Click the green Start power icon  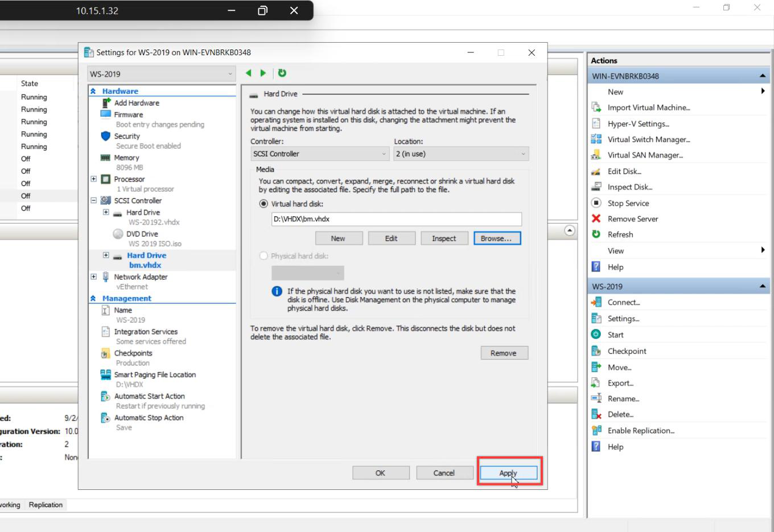(x=596, y=335)
